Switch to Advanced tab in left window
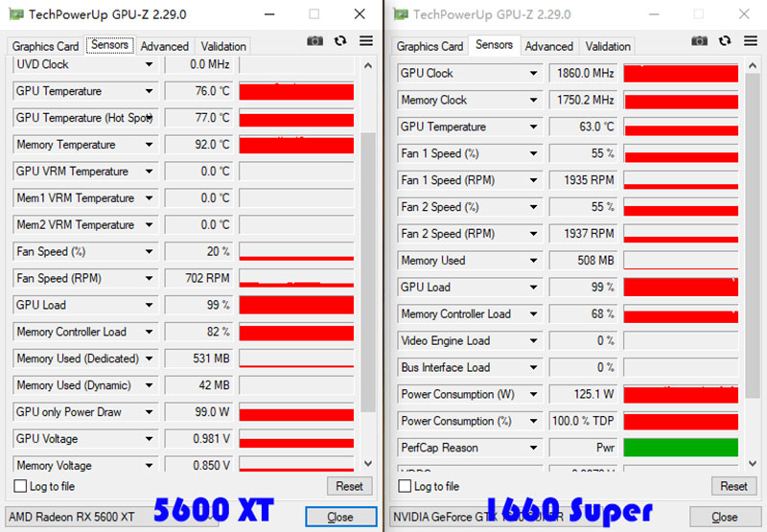Image resolution: width=767 pixels, height=532 pixels. coord(164,46)
